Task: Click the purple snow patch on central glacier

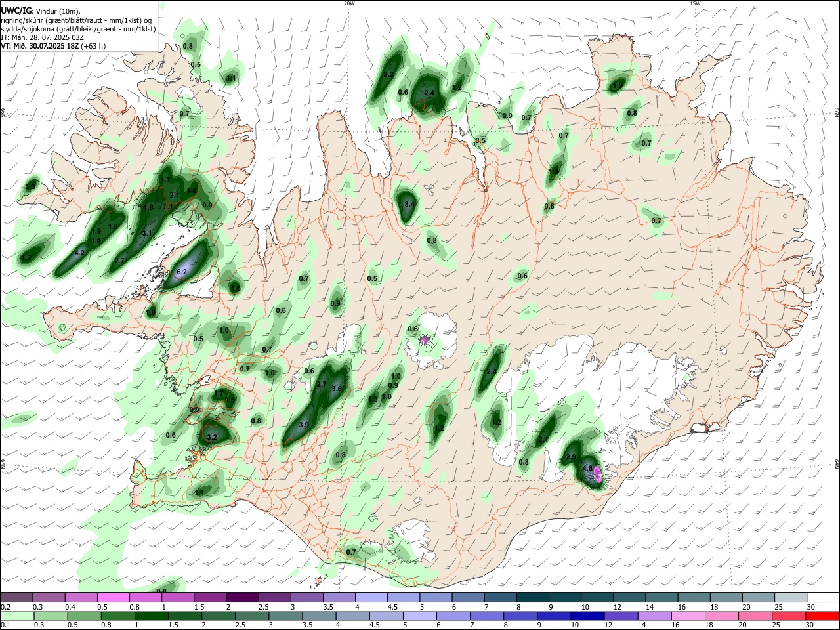Action: 425,340
